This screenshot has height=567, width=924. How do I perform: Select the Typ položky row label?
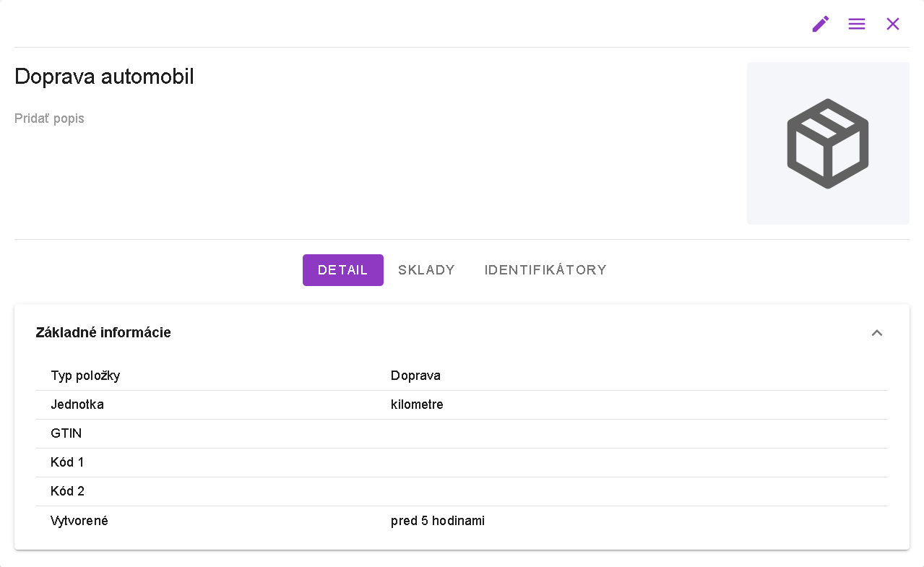(x=85, y=376)
